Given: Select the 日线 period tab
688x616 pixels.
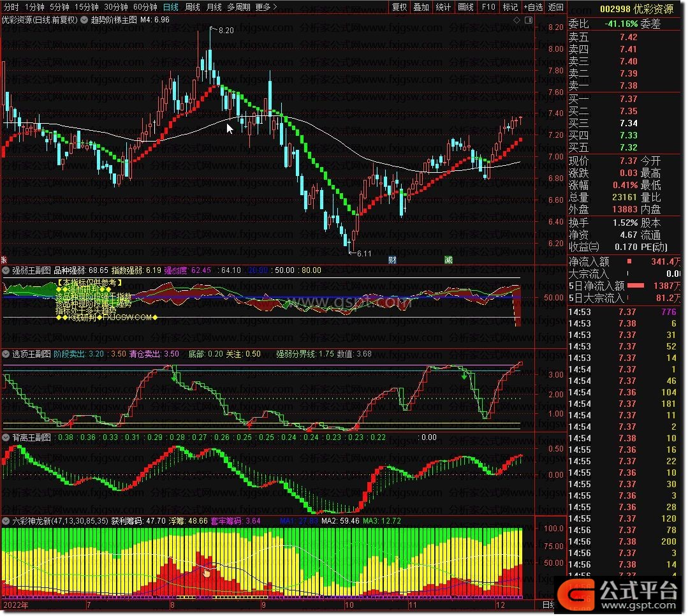Looking at the screenshot, I should 171,7.
